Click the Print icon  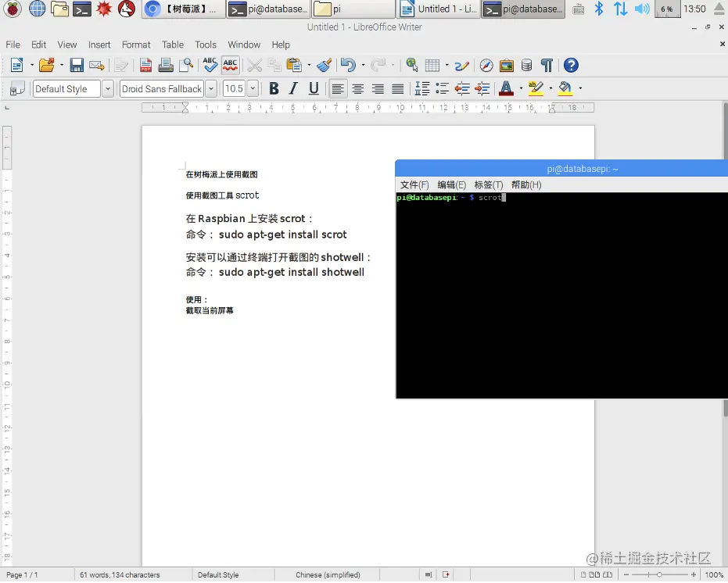point(165,65)
